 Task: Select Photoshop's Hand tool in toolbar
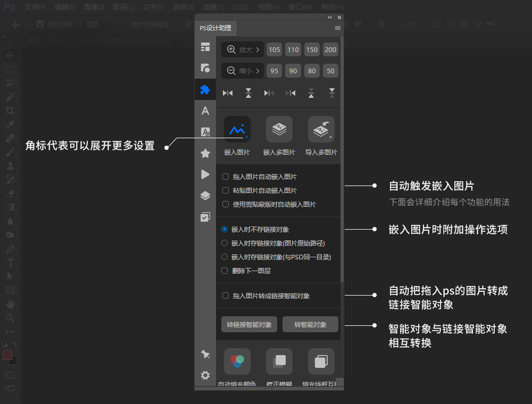(x=10, y=304)
